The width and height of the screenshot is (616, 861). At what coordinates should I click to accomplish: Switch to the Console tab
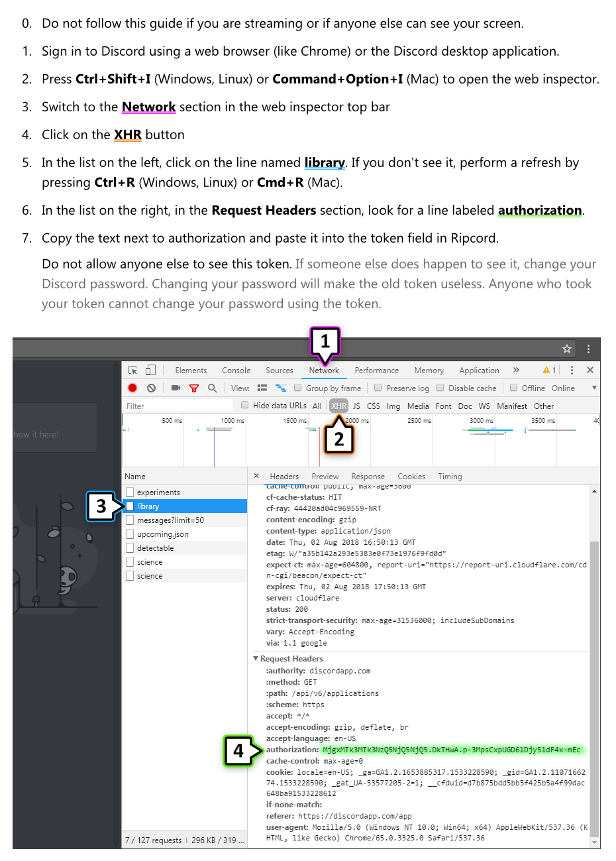(x=236, y=371)
